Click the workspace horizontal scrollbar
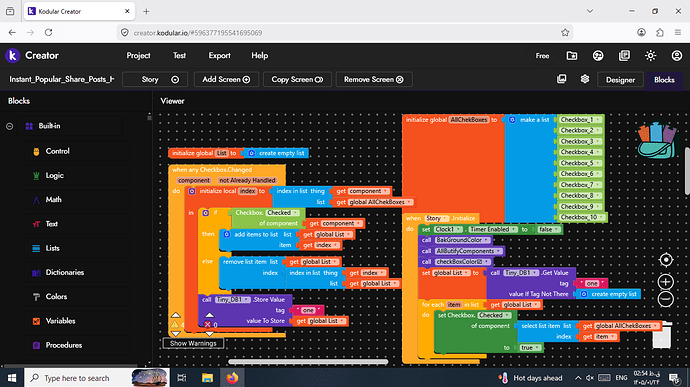The height and width of the screenshot is (387, 690). [x=308, y=362]
